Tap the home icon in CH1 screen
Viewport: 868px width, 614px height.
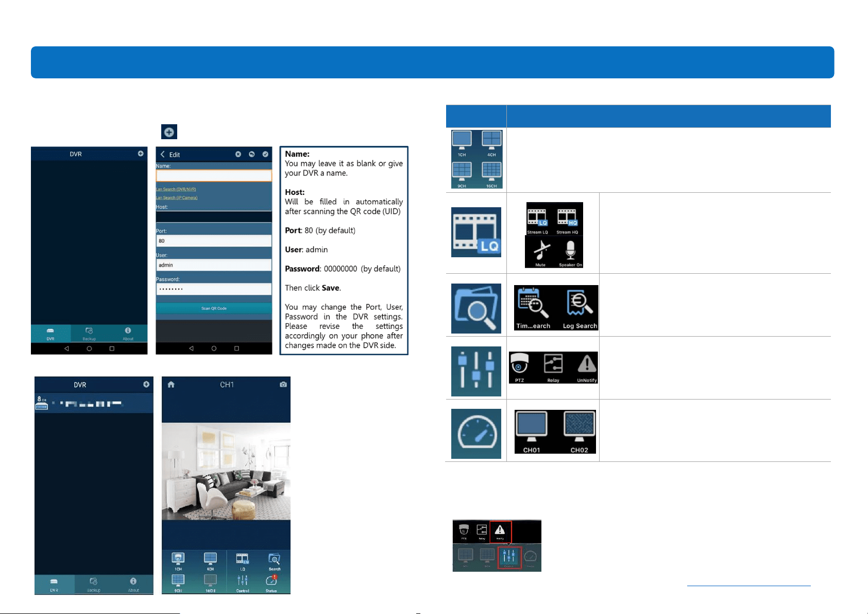tap(171, 385)
